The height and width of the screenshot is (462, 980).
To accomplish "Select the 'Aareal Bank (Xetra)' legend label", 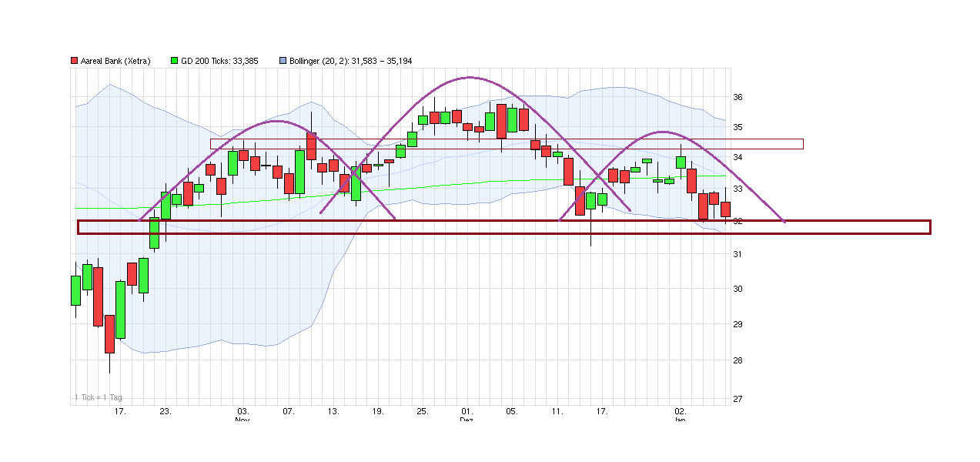I will tap(115, 61).
